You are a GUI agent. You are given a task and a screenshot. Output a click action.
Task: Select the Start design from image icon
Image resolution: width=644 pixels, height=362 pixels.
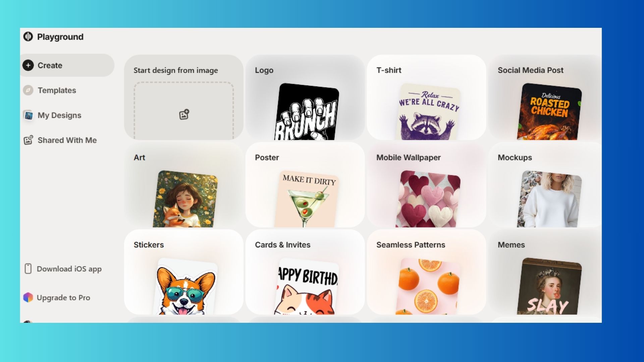coord(184,115)
